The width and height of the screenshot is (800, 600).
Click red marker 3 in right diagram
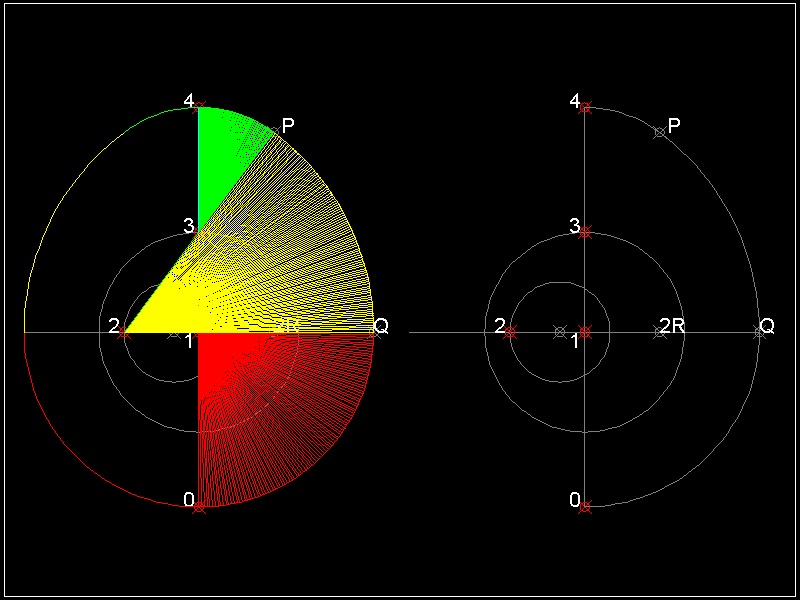click(585, 232)
